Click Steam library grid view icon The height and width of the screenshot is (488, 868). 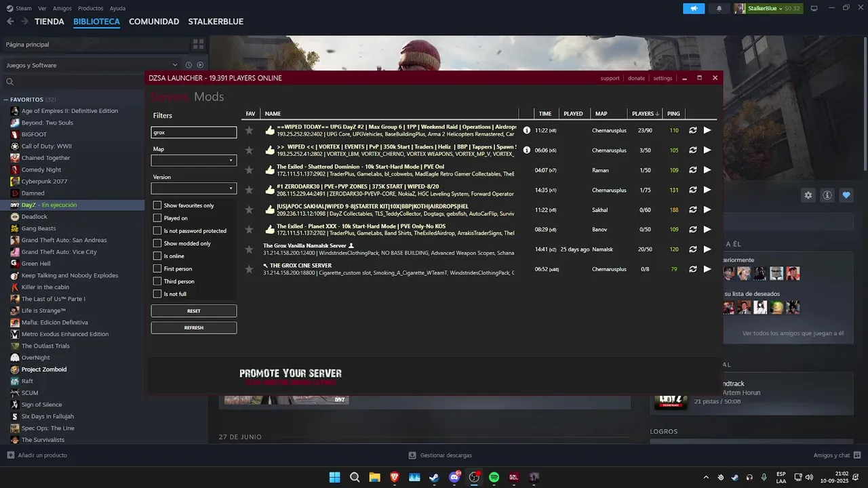click(x=198, y=44)
